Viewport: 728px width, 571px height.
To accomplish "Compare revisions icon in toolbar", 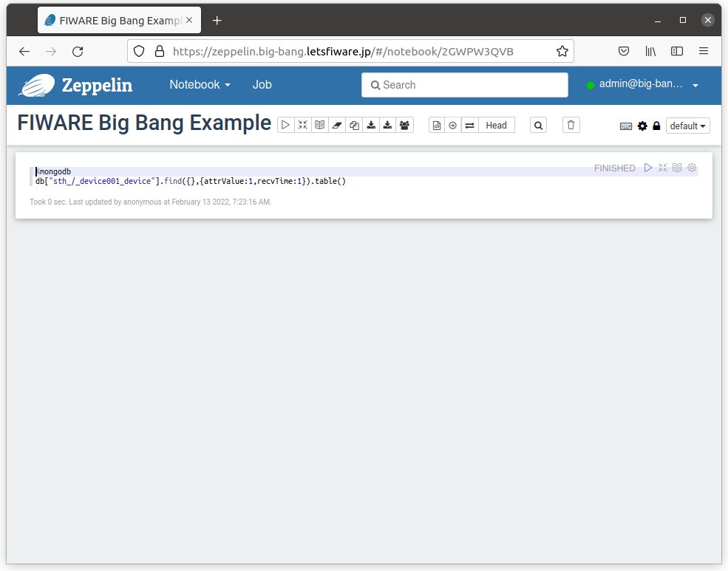I will 470,126.
